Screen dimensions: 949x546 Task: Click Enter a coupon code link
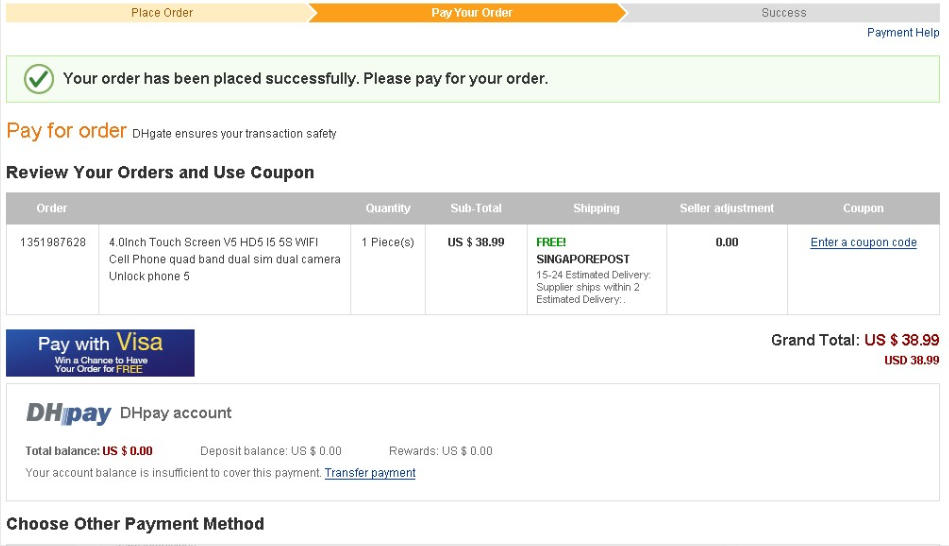[863, 242]
